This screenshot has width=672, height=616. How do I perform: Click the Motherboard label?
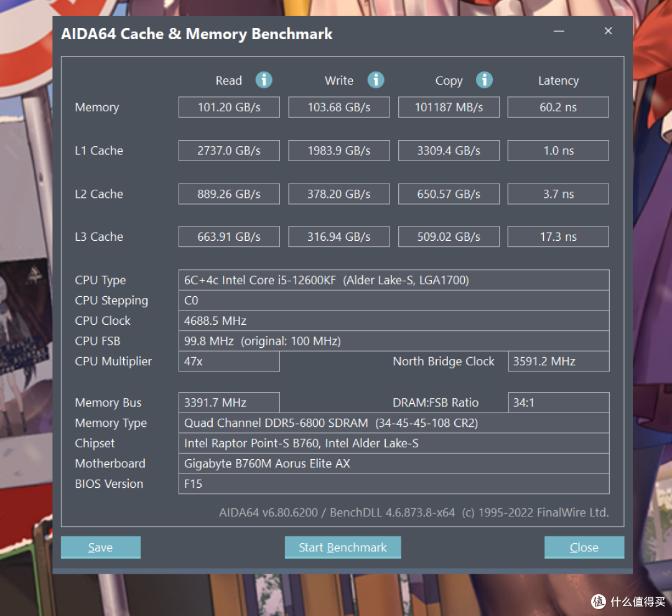click(110, 464)
